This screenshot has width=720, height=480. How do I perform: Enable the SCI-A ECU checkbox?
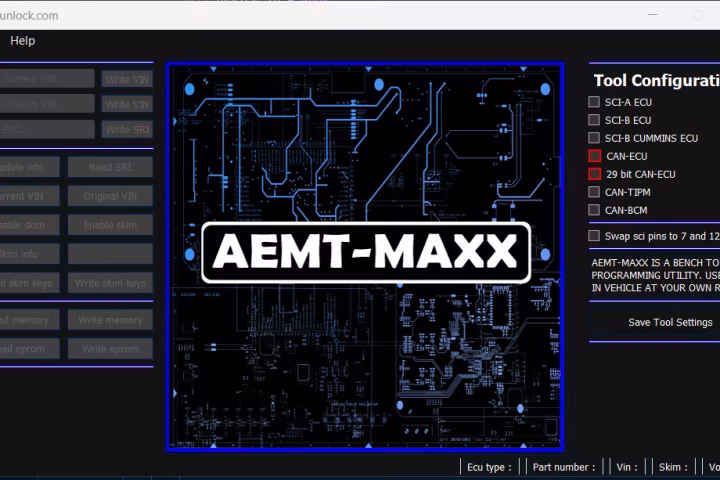click(x=594, y=102)
